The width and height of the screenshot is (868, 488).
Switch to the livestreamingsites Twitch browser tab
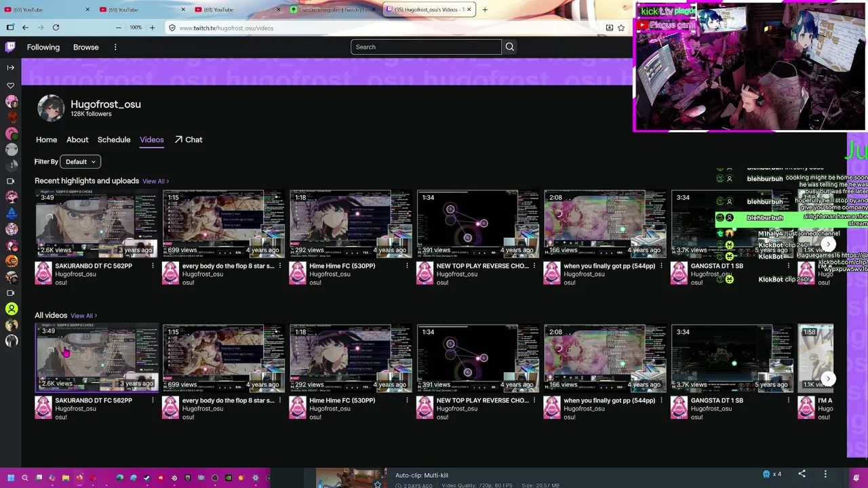click(x=332, y=9)
